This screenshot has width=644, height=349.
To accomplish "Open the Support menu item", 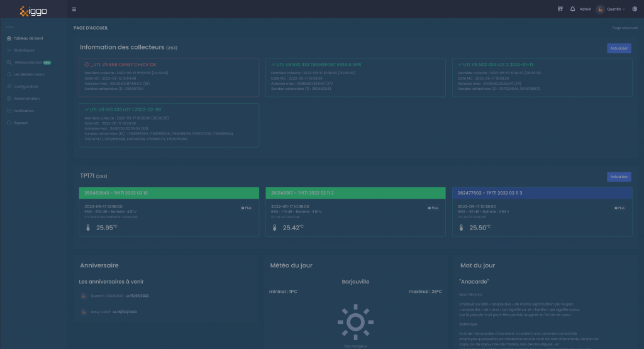I will pos(21,123).
